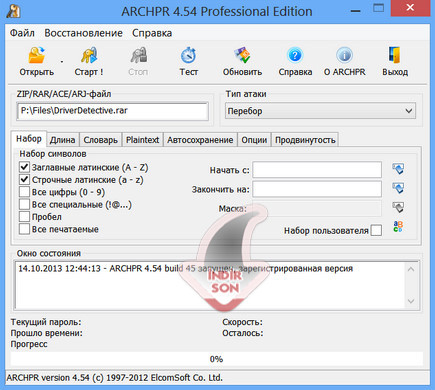The image size is (435, 390).
Task: Check the Набор пользователя checkbox
Action: (x=376, y=230)
